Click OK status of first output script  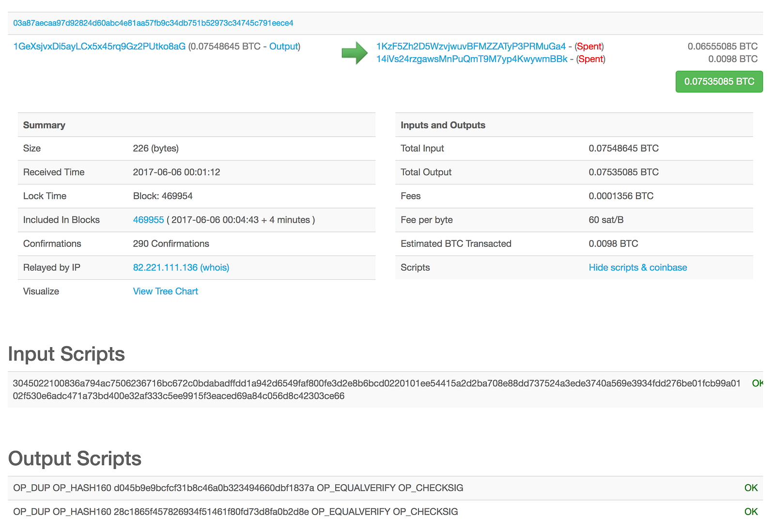751,488
